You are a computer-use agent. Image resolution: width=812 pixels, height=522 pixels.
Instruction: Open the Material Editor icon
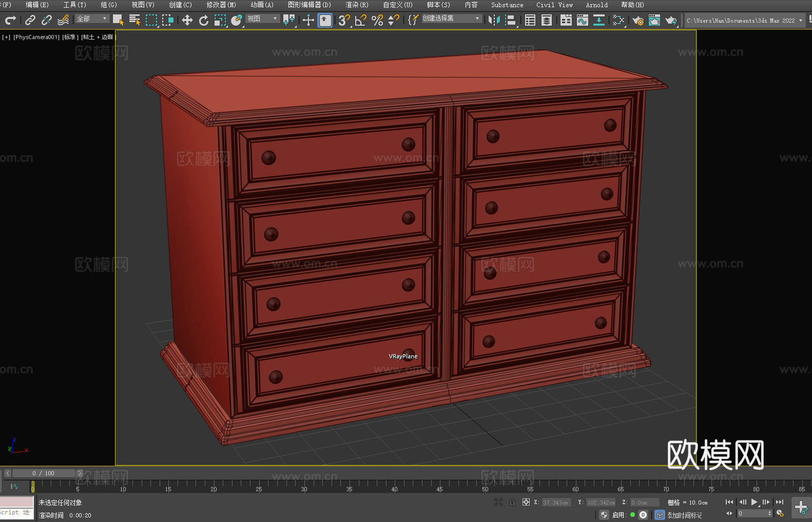click(618, 20)
